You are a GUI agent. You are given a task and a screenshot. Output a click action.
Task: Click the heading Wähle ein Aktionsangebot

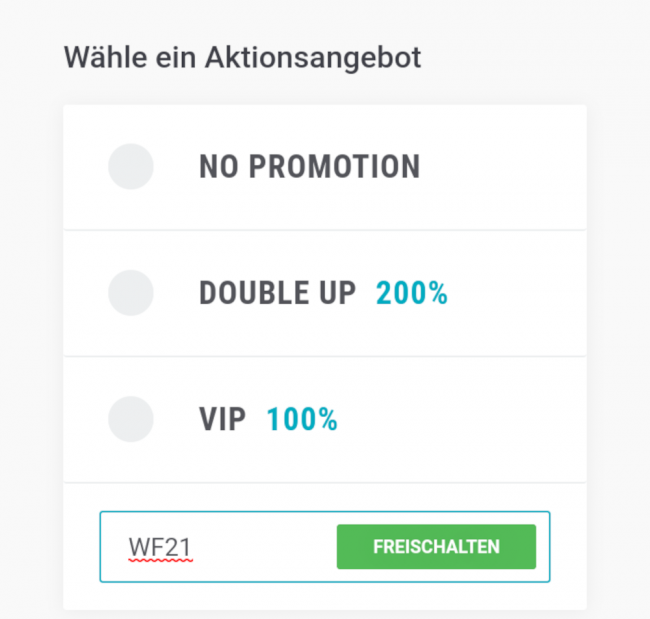[x=243, y=57]
